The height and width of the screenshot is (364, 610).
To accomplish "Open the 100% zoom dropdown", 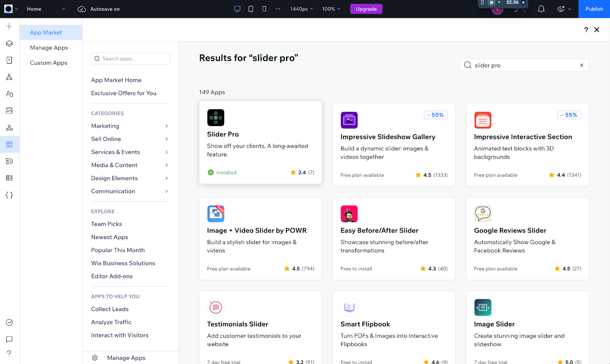I will (x=331, y=9).
